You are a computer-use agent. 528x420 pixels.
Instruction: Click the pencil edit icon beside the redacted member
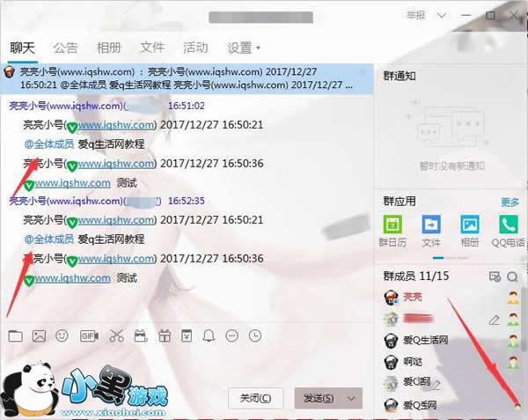coord(494,320)
